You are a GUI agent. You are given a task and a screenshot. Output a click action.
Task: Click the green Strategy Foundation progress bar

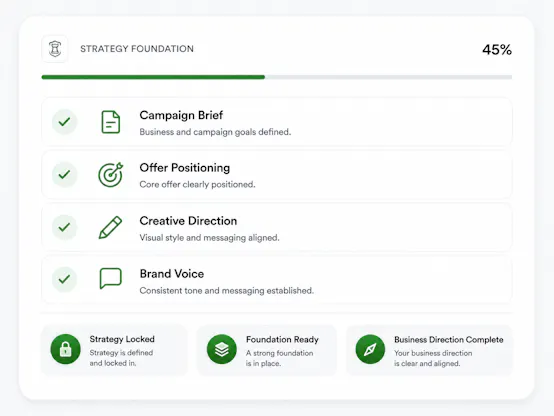[x=153, y=77]
